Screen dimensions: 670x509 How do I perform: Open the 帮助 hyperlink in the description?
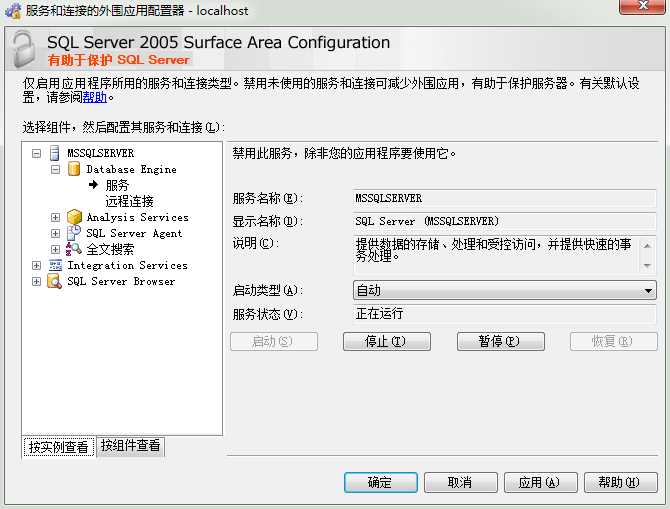click(94, 97)
